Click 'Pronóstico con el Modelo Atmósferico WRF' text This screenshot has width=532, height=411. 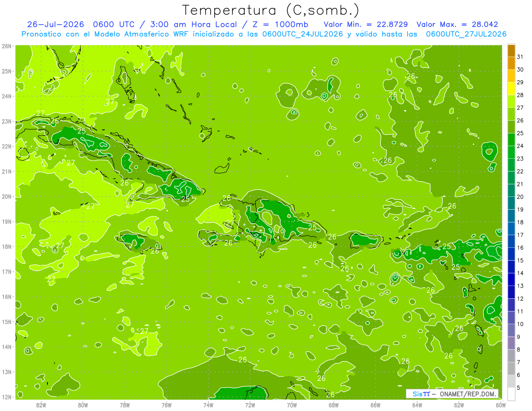point(105,34)
